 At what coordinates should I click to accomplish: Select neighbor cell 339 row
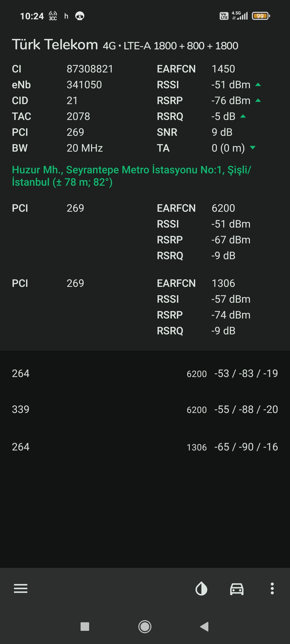point(145,409)
